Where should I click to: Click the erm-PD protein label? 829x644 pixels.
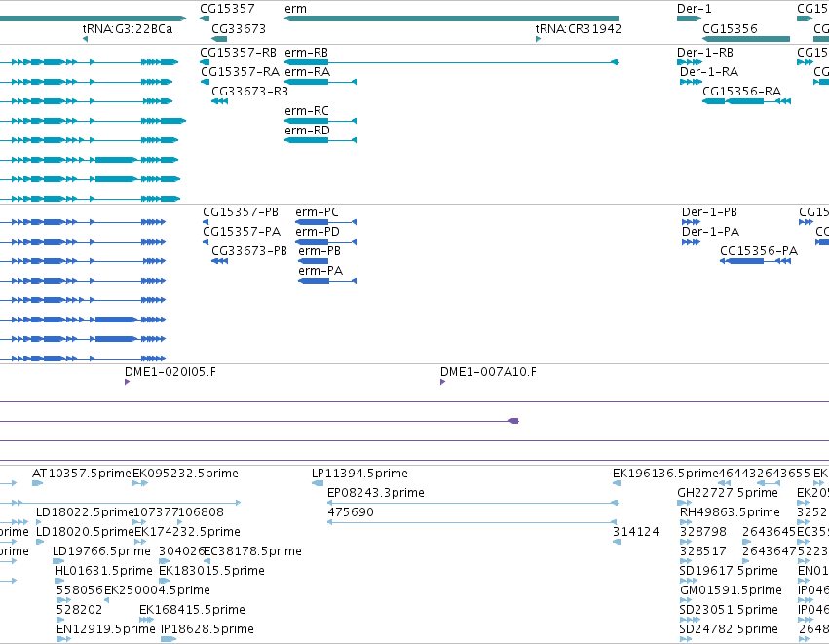click(318, 232)
